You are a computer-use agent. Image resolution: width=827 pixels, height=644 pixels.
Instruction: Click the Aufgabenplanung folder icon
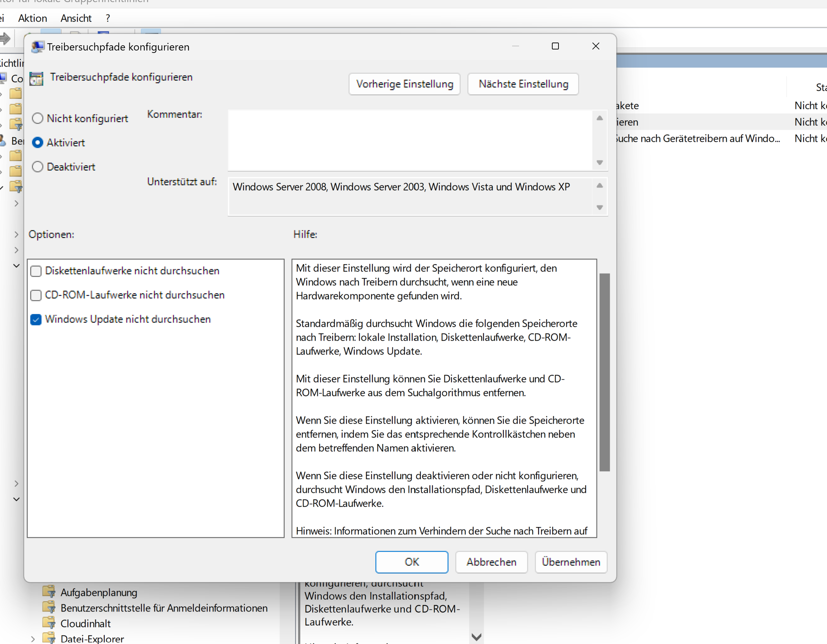coord(49,591)
